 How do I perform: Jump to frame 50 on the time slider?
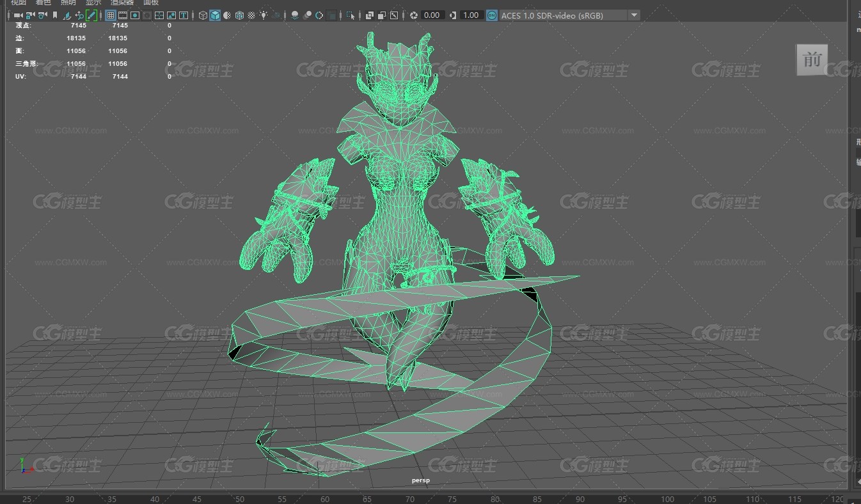[240, 500]
